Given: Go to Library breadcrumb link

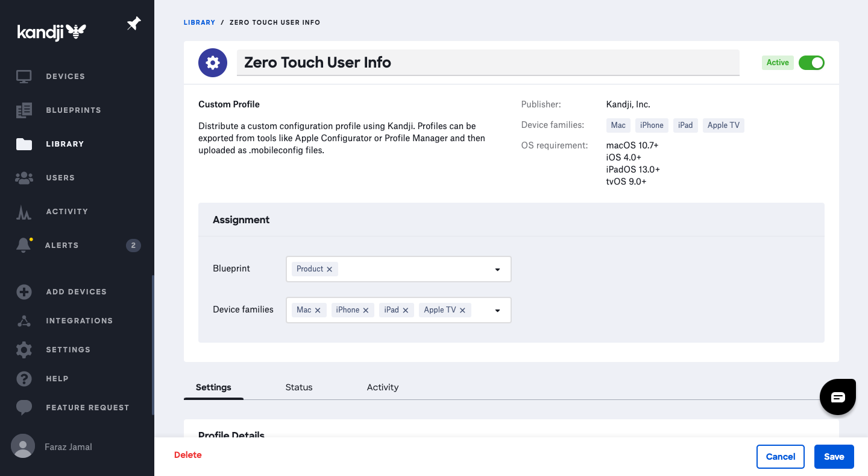Looking at the screenshot, I should pyautogui.click(x=200, y=22).
